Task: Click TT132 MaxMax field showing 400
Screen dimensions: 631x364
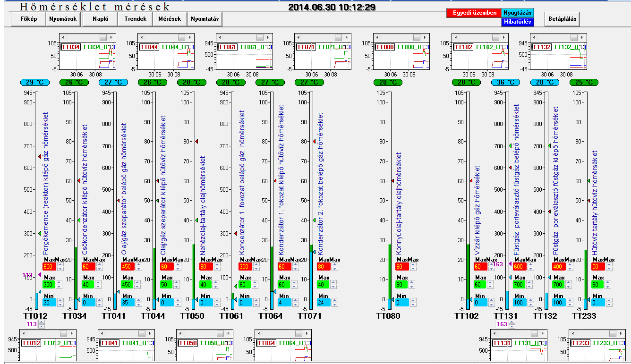Action: (x=559, y=267)
